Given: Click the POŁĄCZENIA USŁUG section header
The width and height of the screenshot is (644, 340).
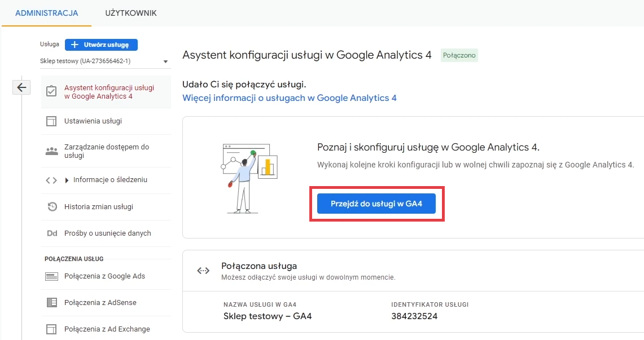Looking at the screenshot, I should click(74, 259).
